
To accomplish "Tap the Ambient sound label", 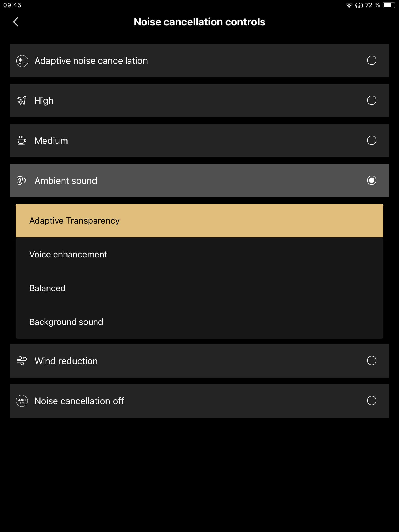I will (66, 181).
